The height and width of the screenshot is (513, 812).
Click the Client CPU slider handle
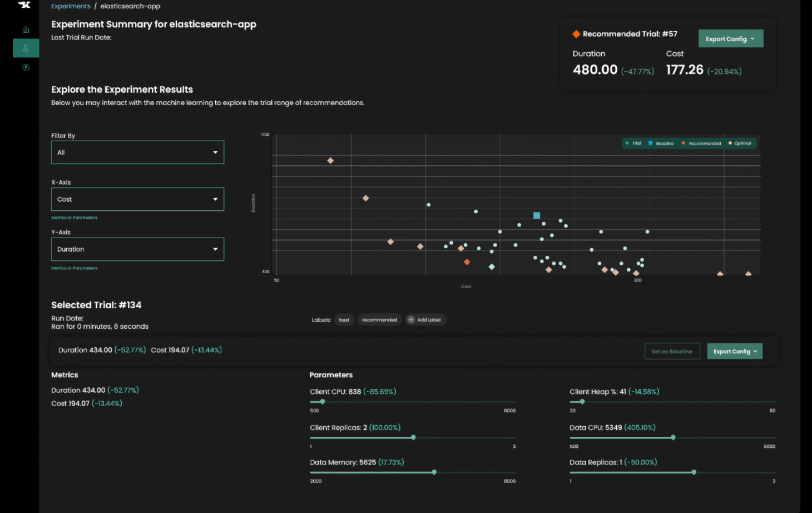(x=322, y=402)
